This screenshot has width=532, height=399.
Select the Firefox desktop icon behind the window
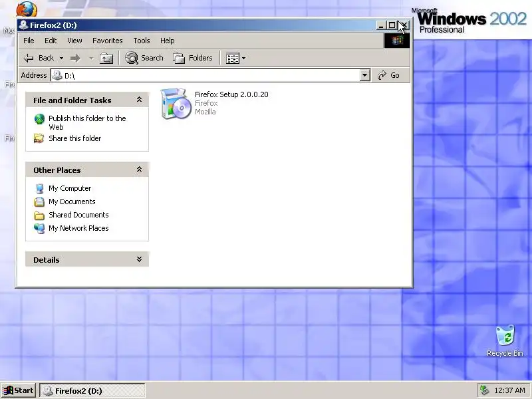[27, 9]
